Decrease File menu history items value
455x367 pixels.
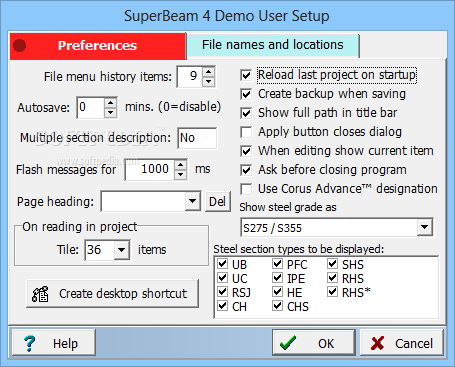[209, 81]
